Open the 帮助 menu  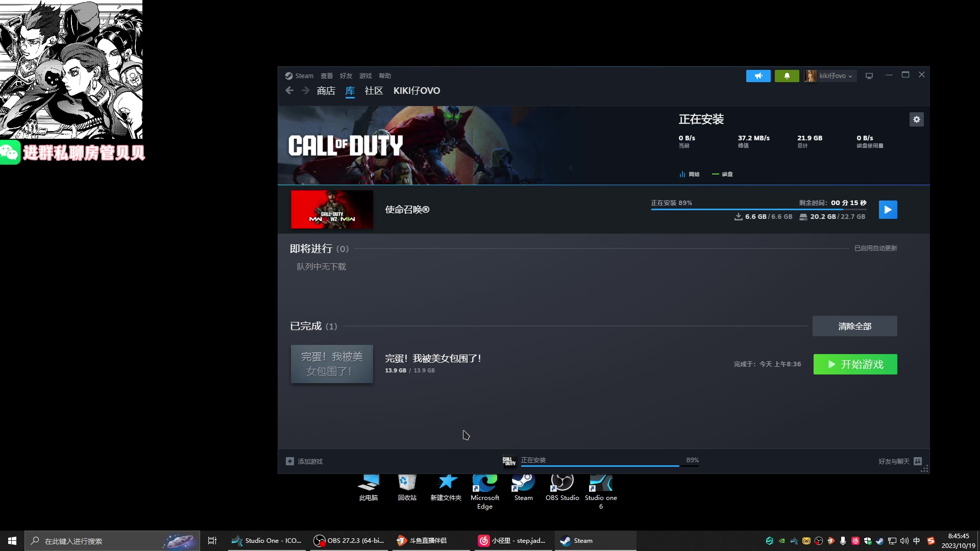(385, 76)
